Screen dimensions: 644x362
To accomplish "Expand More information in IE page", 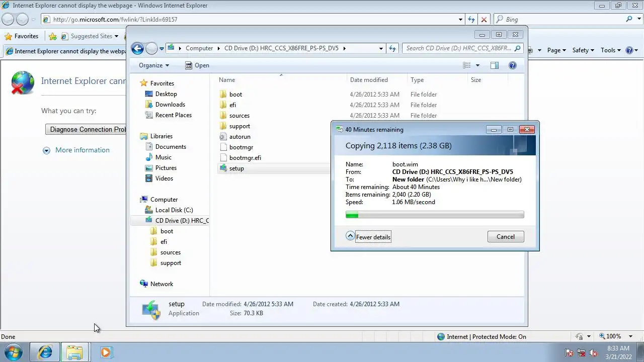I will tap(76, 150).
